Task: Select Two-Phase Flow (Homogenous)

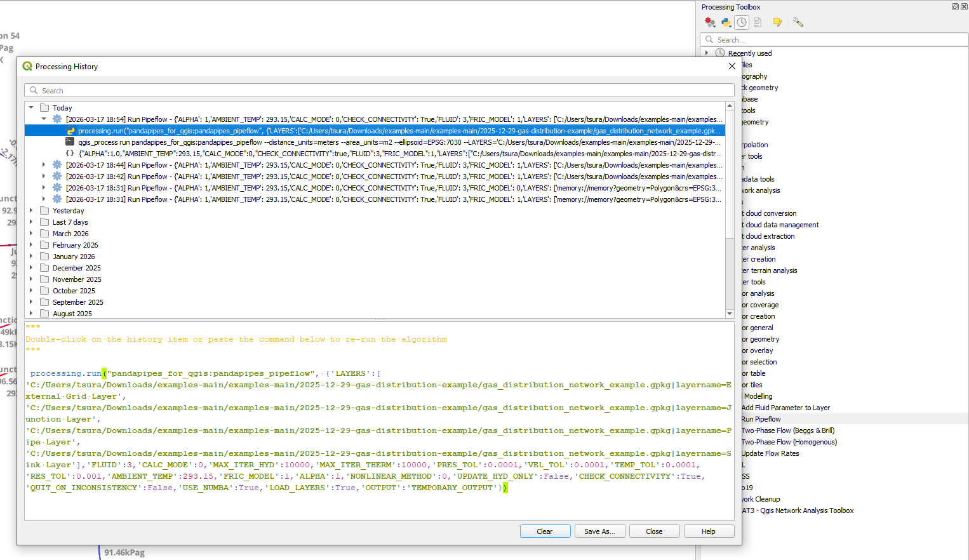Action: click(x=789, y=442)
